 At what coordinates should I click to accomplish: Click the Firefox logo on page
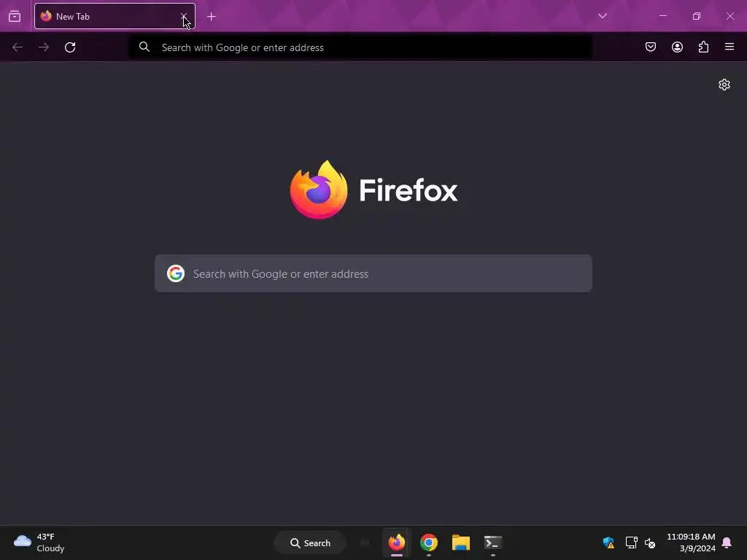(373, 190)
